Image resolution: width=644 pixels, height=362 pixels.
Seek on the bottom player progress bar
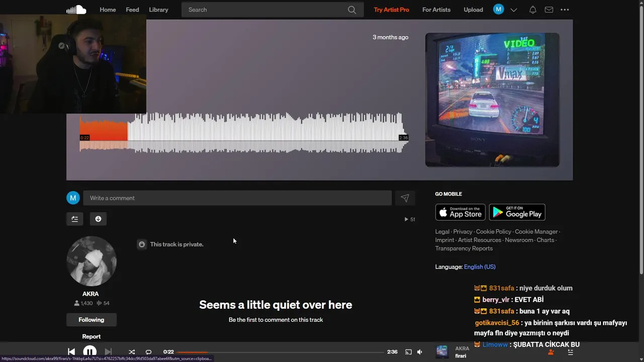click(x=280, y=352)
